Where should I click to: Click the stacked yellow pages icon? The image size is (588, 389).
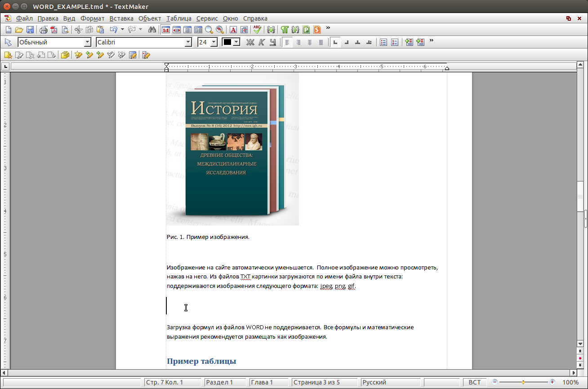tap(65, 55)
